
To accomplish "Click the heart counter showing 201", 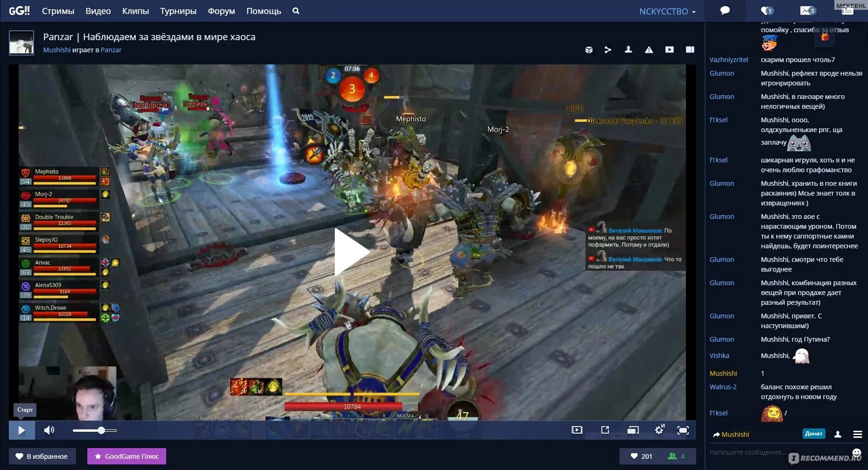I will point(641,456).
